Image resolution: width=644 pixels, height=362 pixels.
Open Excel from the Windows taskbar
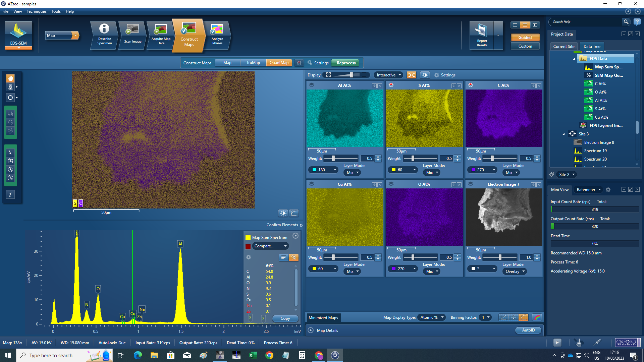[x=253, y=355]
